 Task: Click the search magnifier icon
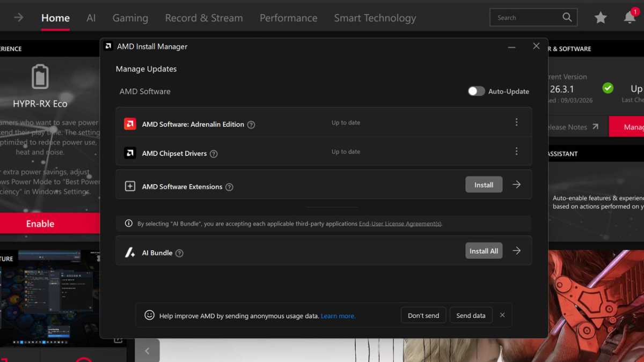tap(567, 17)
